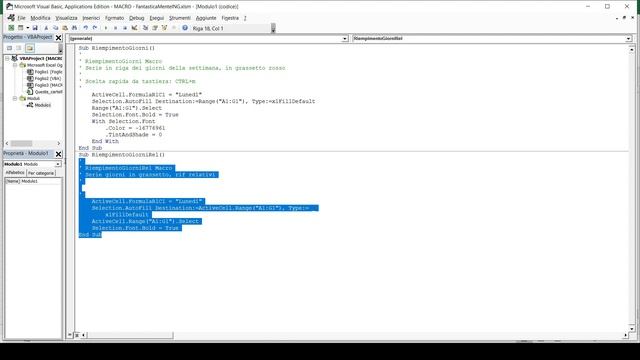The width and height of the screenshot is (640, 360).
Task: Click the Insert UserForm toolbar icon
Action: click(20, 28)
